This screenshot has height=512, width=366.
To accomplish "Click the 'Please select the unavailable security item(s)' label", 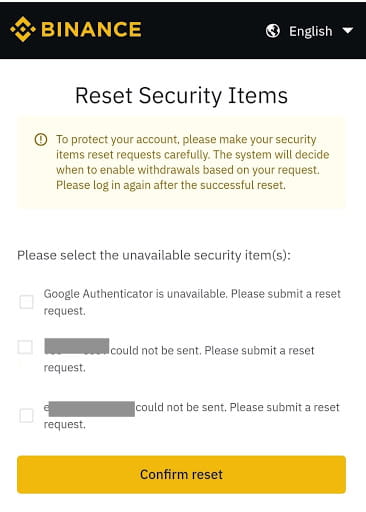I will point(154,256).
